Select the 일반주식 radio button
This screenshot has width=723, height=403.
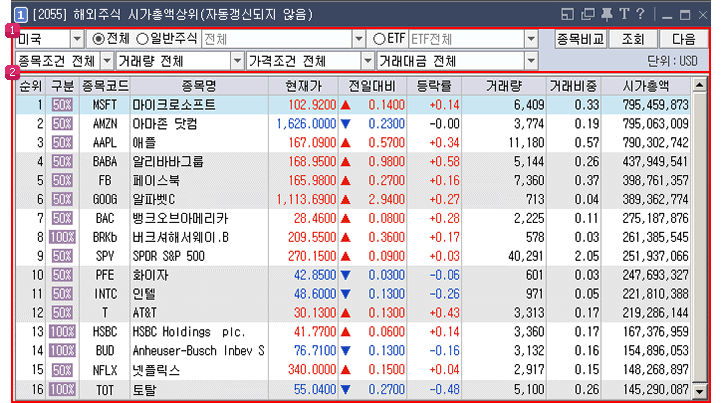pyautogui.click(x=142, y=39)
